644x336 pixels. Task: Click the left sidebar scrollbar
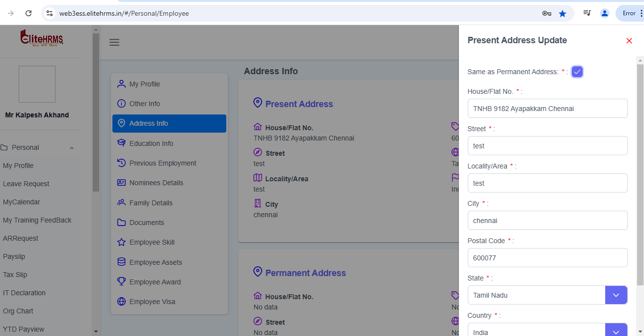click(96, 112)
